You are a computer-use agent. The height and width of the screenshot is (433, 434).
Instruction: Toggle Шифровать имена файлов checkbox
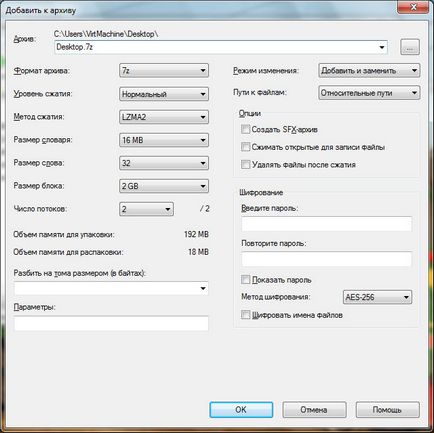(x=246, y=315)
